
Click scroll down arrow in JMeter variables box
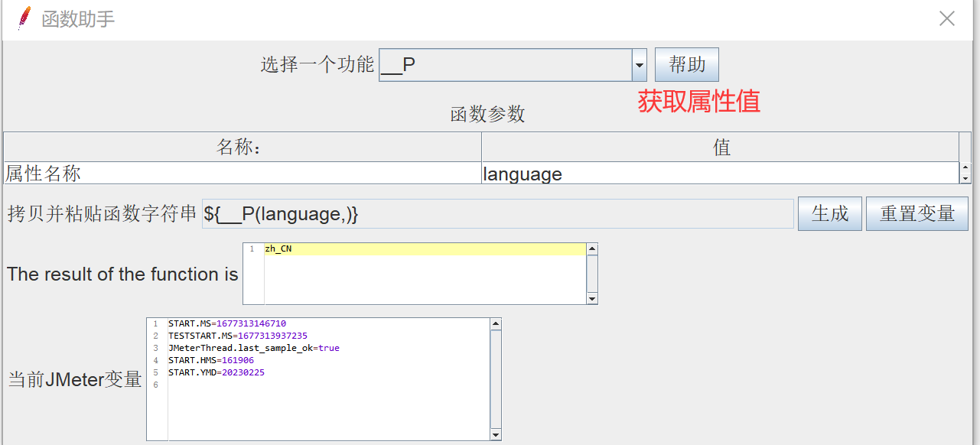pos(496,434)
